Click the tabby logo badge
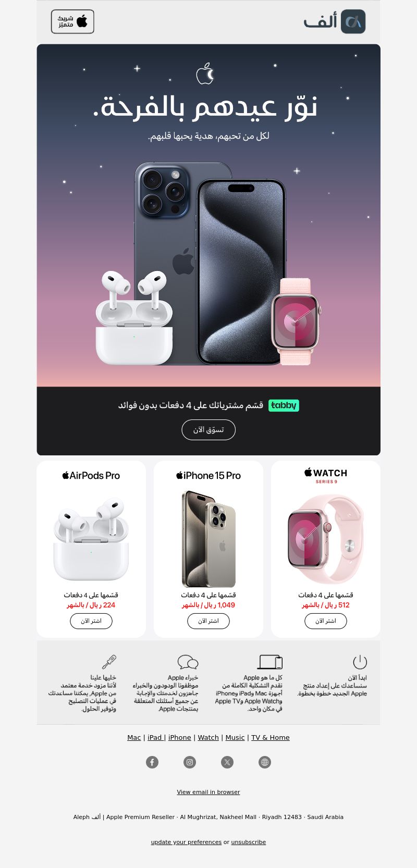 [284, 405]
